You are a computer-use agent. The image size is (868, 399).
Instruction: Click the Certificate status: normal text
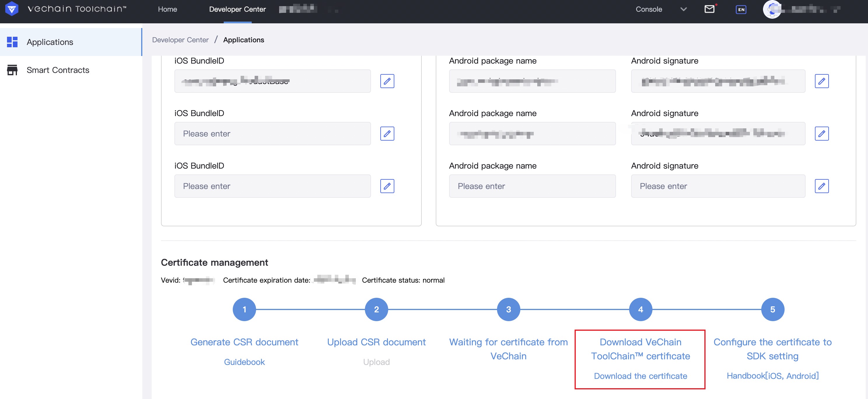[403, 280]
